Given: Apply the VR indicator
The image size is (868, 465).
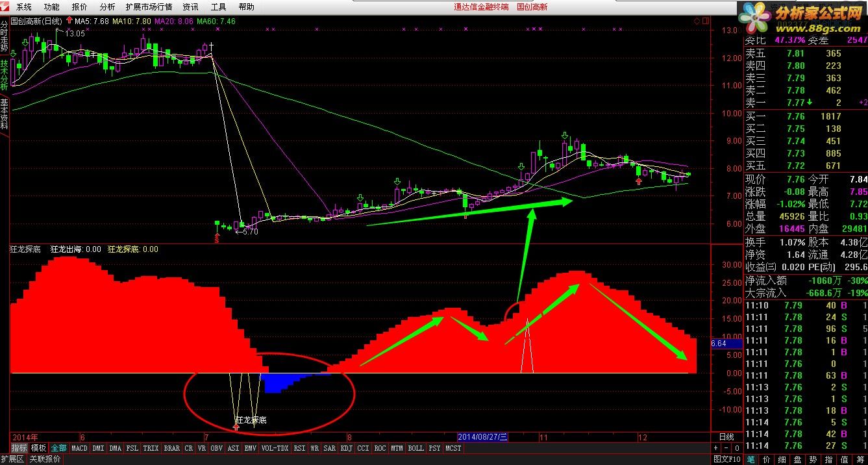Looking at the screenshot, I should pos(202,448).
